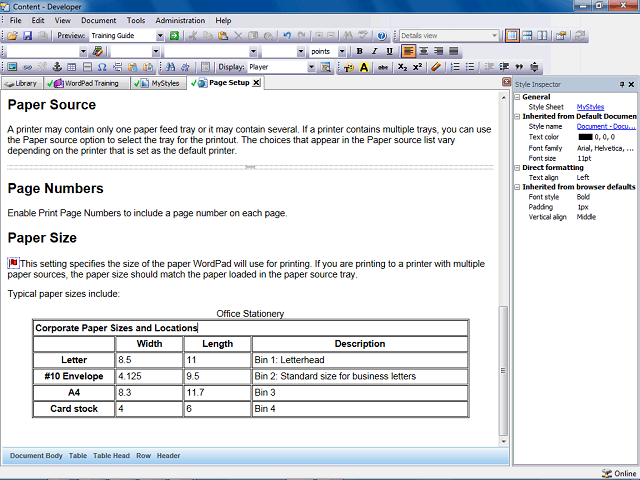Click the text color palette icon
The width and height of the screenshot is (640, 480).
point(349,67)
